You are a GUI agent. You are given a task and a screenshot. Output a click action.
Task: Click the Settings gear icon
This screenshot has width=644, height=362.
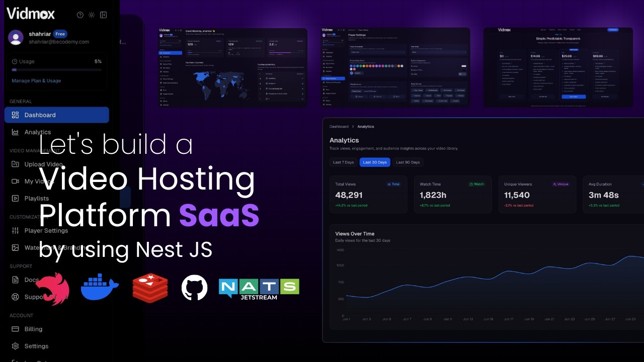click(15, 346)
